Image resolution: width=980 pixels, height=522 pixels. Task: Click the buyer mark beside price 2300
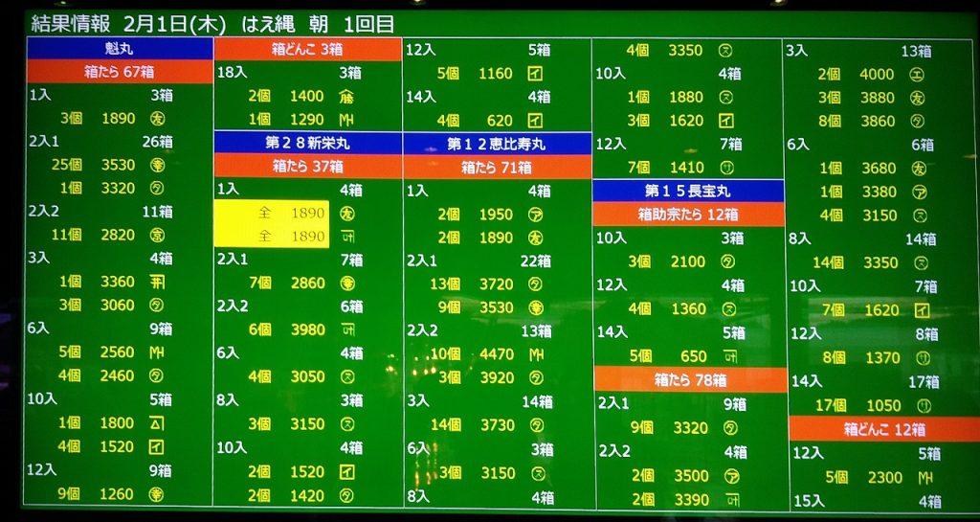coord(924,477)
